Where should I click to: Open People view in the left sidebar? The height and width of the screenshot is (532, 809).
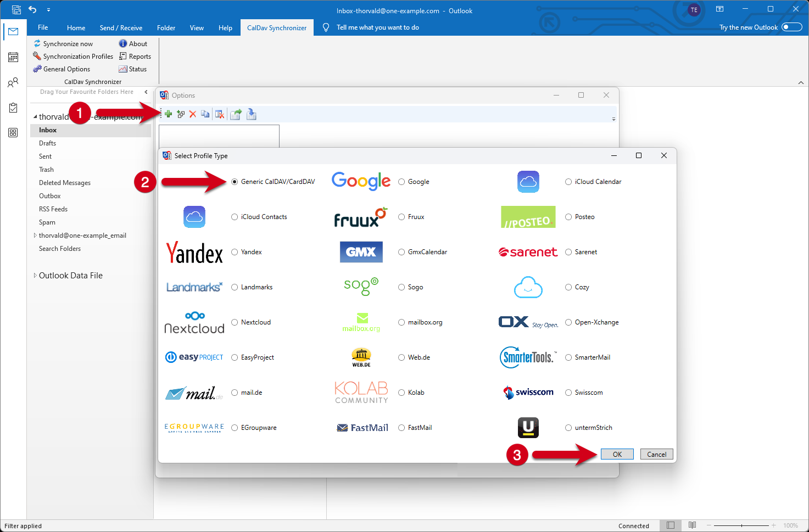click(x=13, y=82)
